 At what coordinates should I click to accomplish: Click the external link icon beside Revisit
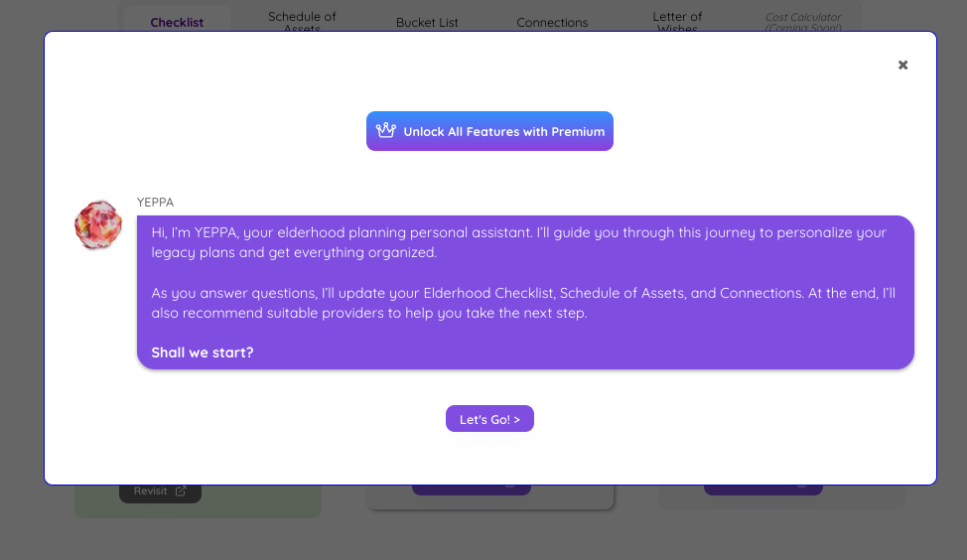coord(181,491)
